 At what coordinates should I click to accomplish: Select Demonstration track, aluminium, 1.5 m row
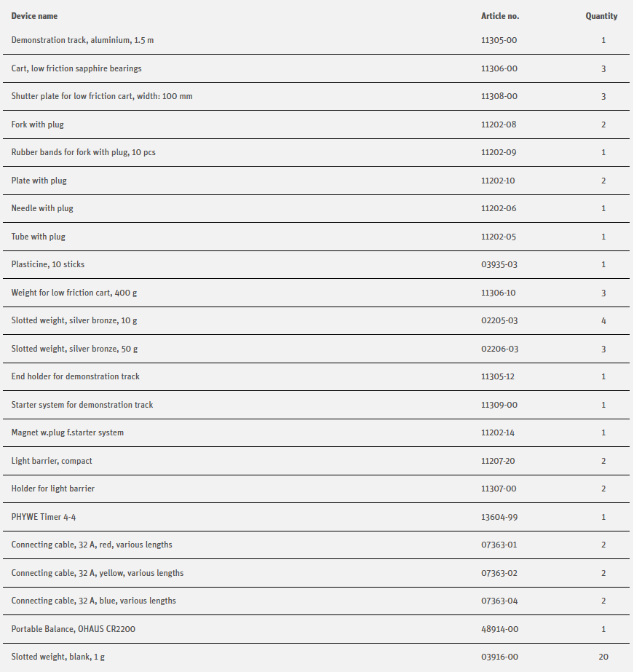[82, 40]
